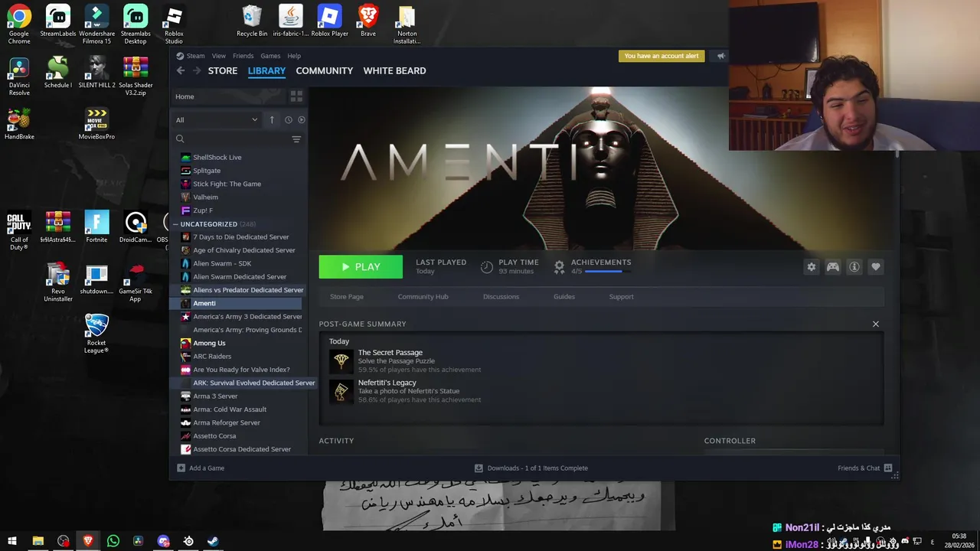This screenshot has width=980, height=551.
Task: Click the announcements megaphone icon
Action: tap(720, 56)
